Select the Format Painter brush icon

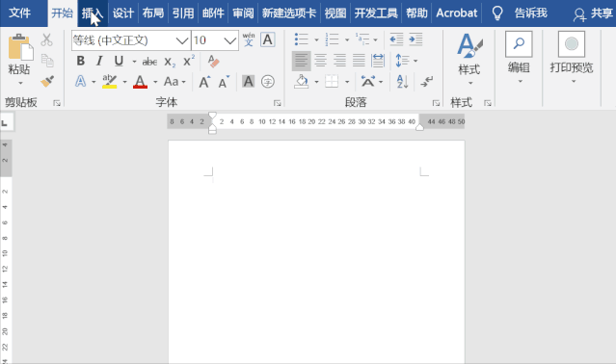(x=47, y=82)
